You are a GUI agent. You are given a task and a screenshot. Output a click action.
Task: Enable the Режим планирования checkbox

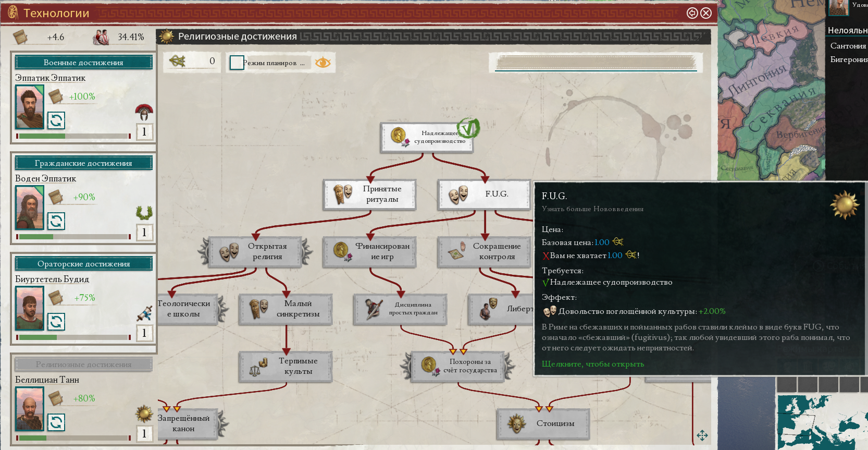click(x=237, y=63)
